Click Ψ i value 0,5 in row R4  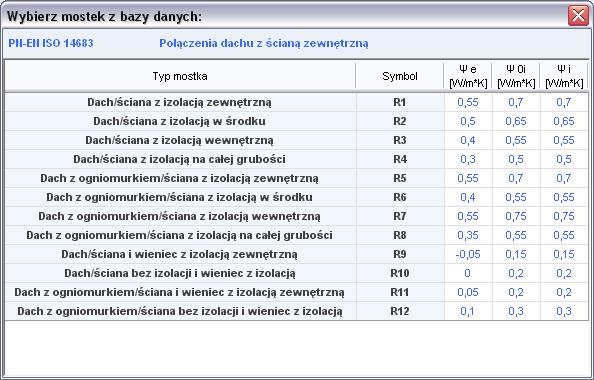tap(564, 159)
